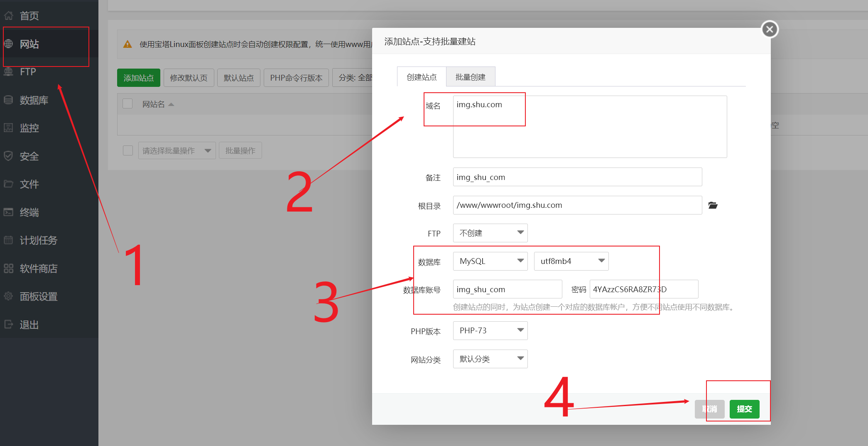This screenshot has height=446, width=868.
Task: Expand the 默认分类 category dropdown
Action: pyautogui.click(x=490, y=359)
